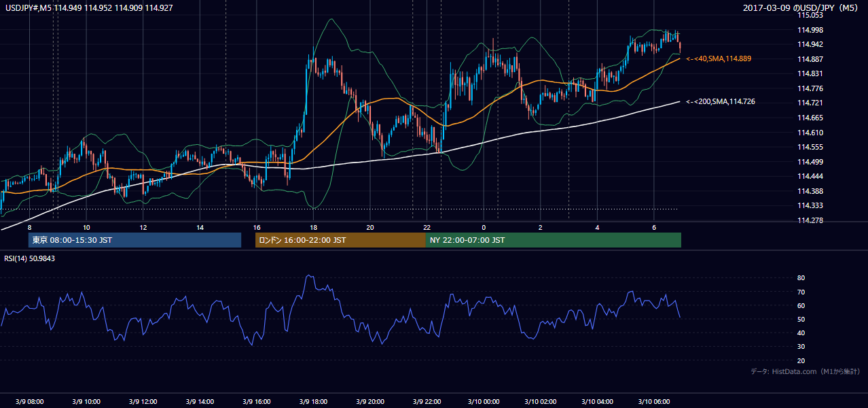Viewport: 868px width, 408px height.
Task: Click the 3/10 04:00 date label
Action: coord(596,401)
